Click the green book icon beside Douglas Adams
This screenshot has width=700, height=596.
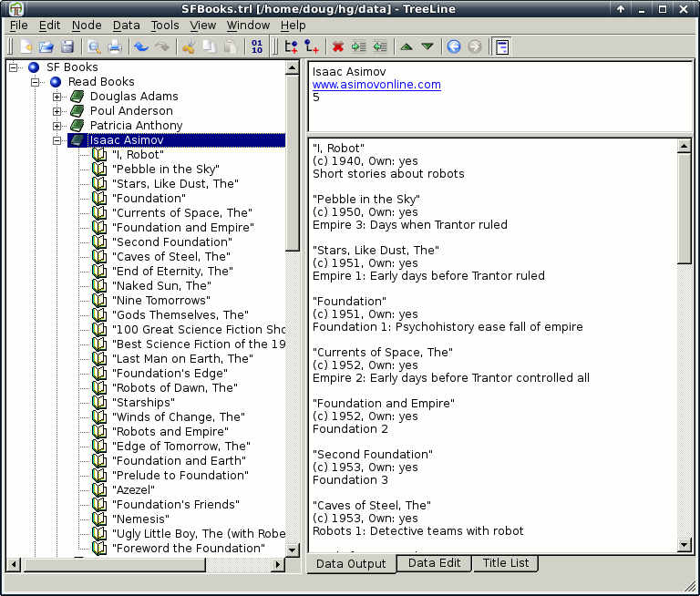click(x=77, y=97)
